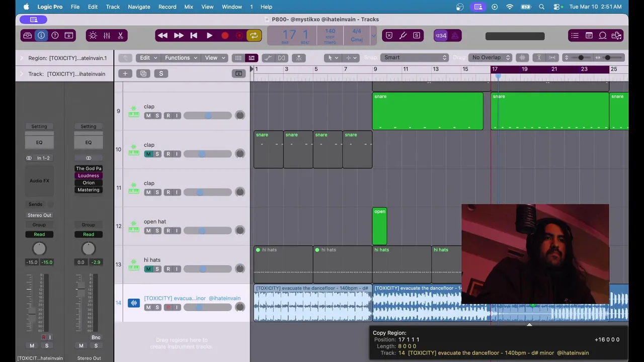The width and height of the screenshot is (644, 362).
Task: Open the Navigate menu
Action: tap(139, 7)
